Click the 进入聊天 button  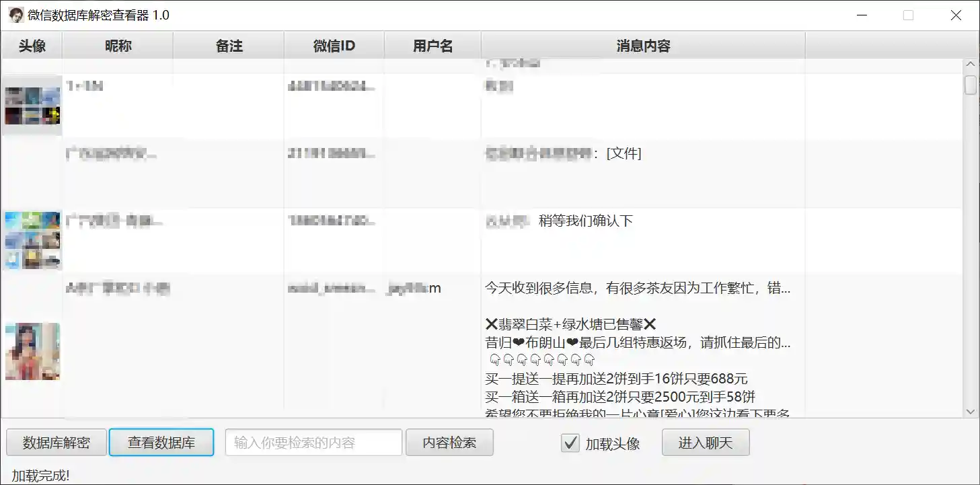pyautogui.click(x=706, y=443)
